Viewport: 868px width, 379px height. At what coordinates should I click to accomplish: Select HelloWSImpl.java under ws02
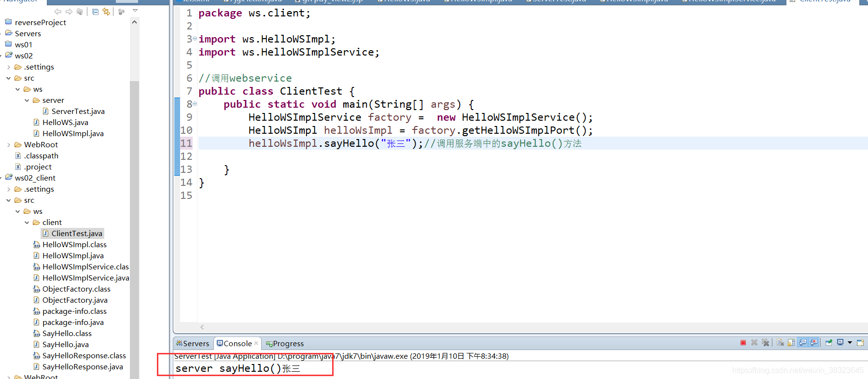coord(69,134)
